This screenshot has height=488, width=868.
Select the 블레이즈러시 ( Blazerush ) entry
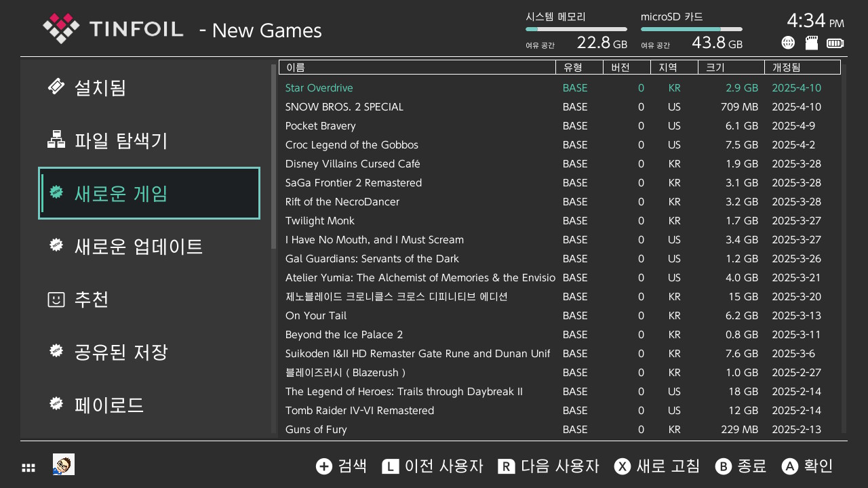click(560, 372)
